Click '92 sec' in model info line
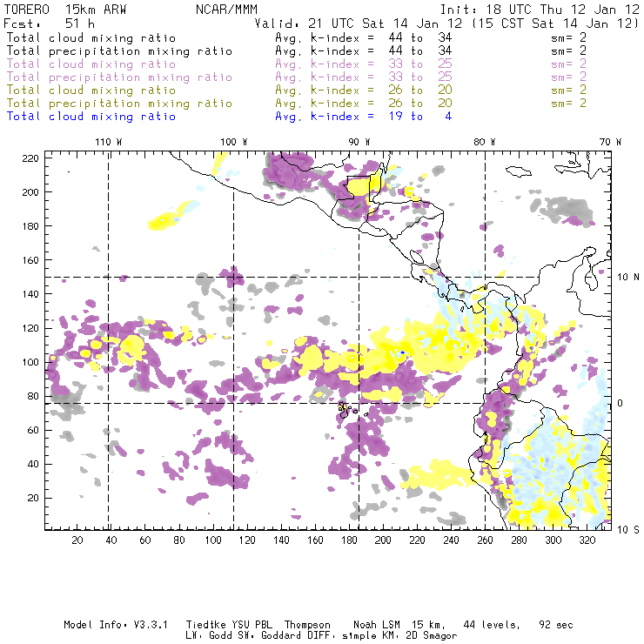 [556, 625]
